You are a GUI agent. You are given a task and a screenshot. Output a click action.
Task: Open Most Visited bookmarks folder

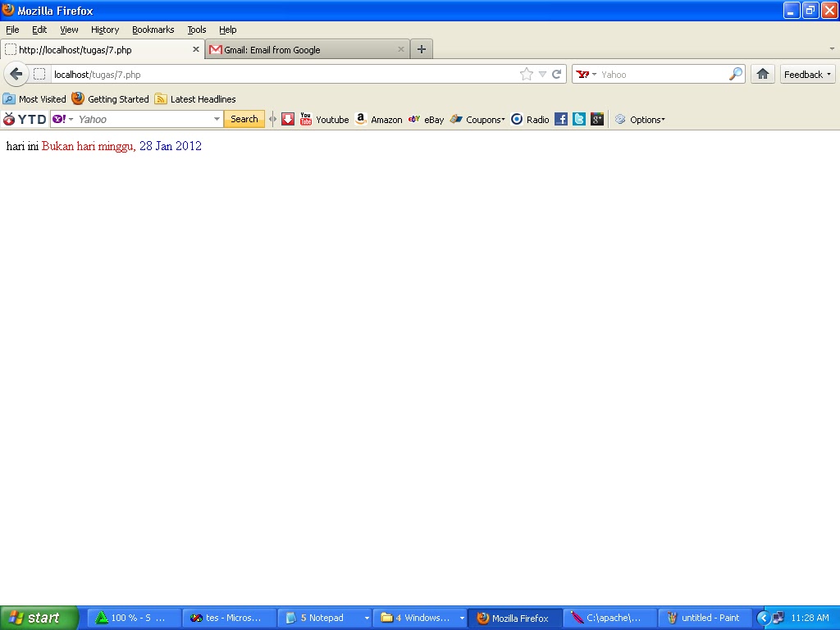[x=34, y=99]
